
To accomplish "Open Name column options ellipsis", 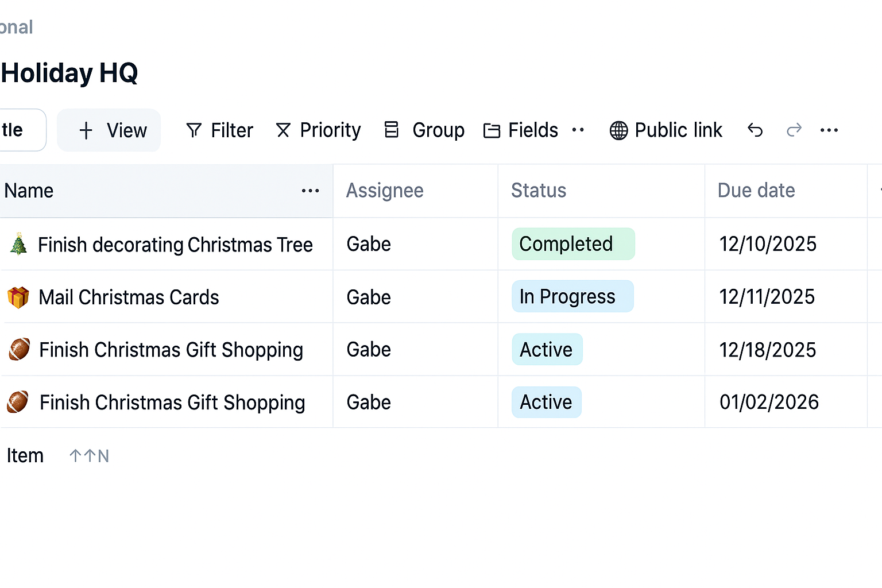I will click(x=310, y=191).
